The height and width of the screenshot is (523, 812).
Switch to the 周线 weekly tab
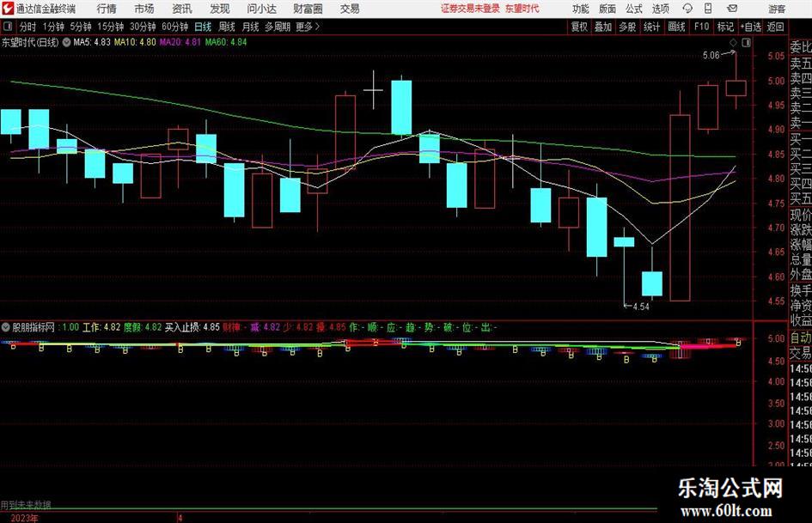227,27
